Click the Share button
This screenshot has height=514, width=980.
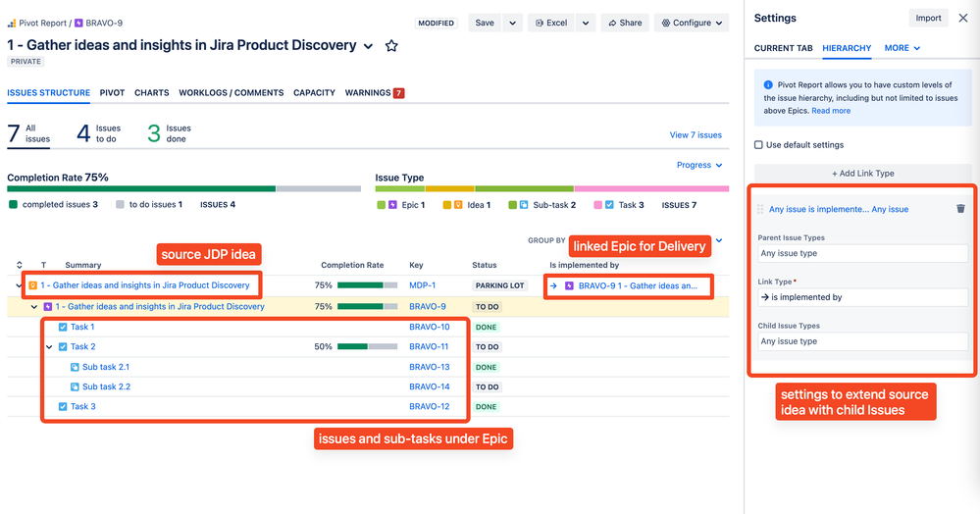point(625,24)
